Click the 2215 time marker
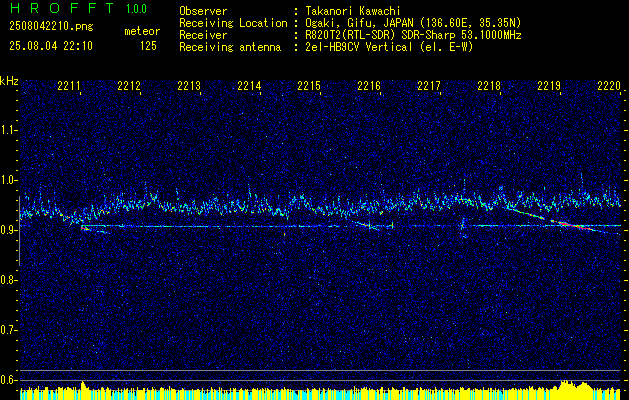 tap(309, 86)
